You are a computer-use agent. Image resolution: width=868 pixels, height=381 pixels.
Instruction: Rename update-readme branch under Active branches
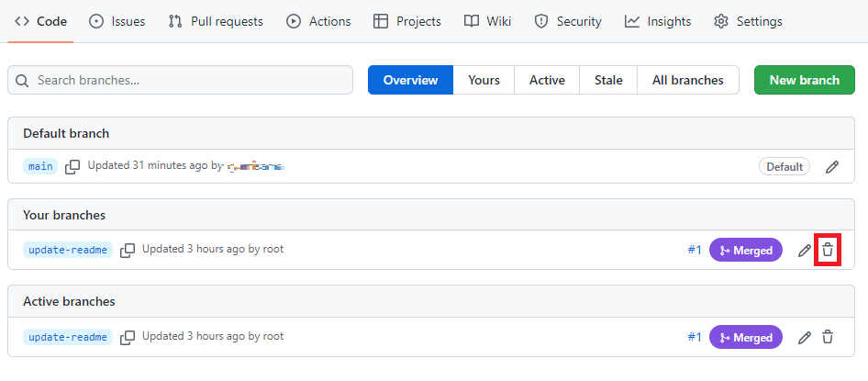pyautogui.click(x=805, y=337)
